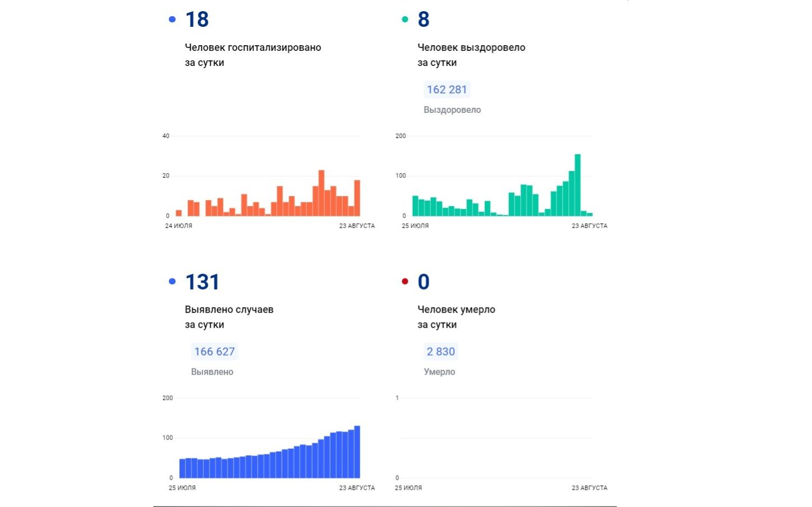Click "25 ИЮЛЯ" under the deaths chart
Screen dimensions: 812x507
coord(409,488)
